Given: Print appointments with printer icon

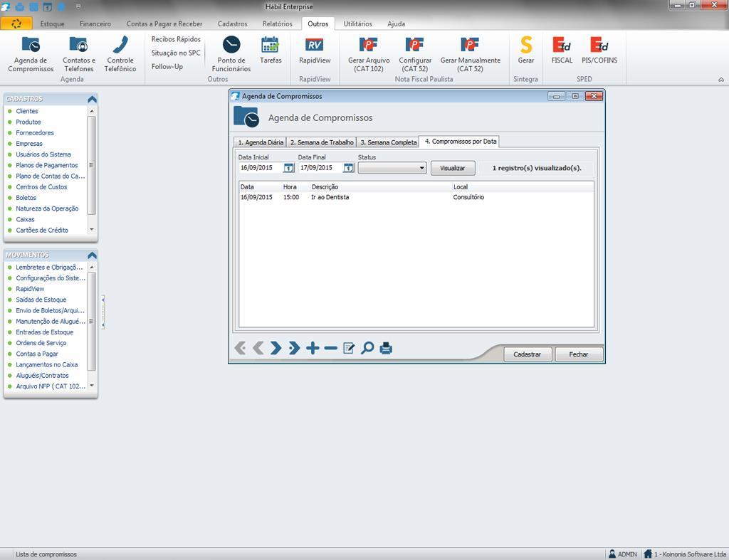Looking at the screenshot, I should [386, 348].
